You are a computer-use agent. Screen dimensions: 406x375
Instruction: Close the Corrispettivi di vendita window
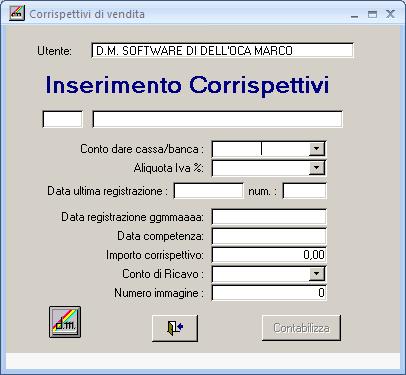click(390, 14)
